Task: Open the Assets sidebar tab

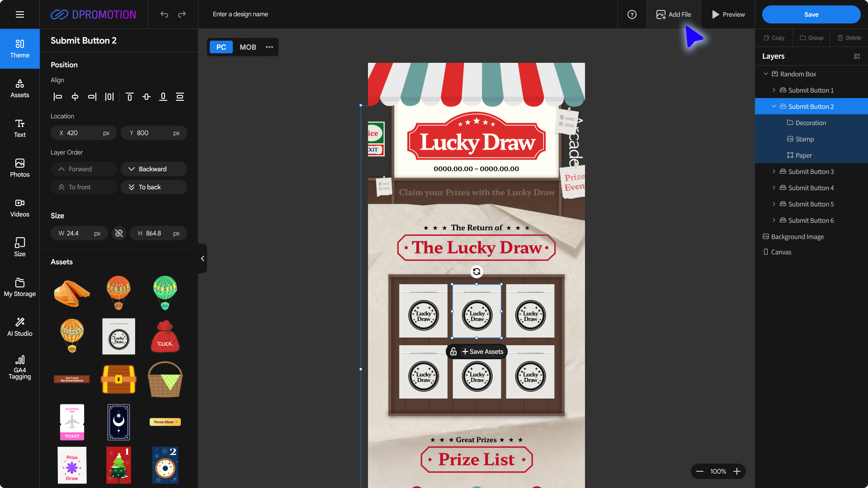Action: click(x=20, y=88)
